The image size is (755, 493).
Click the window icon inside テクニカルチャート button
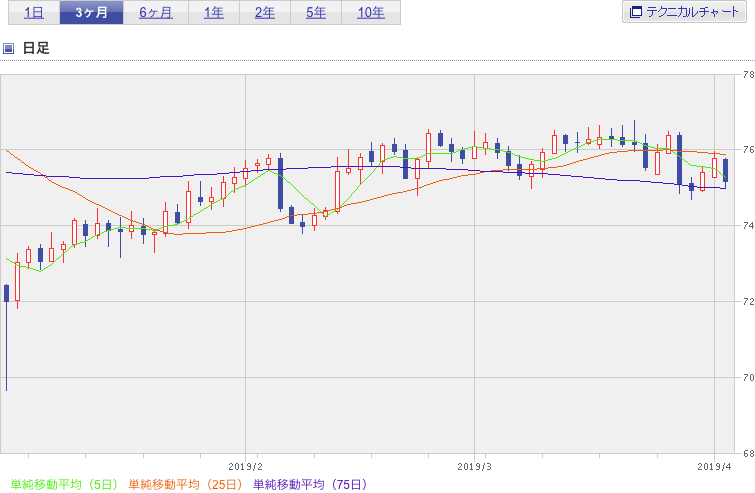click(636, 12)
